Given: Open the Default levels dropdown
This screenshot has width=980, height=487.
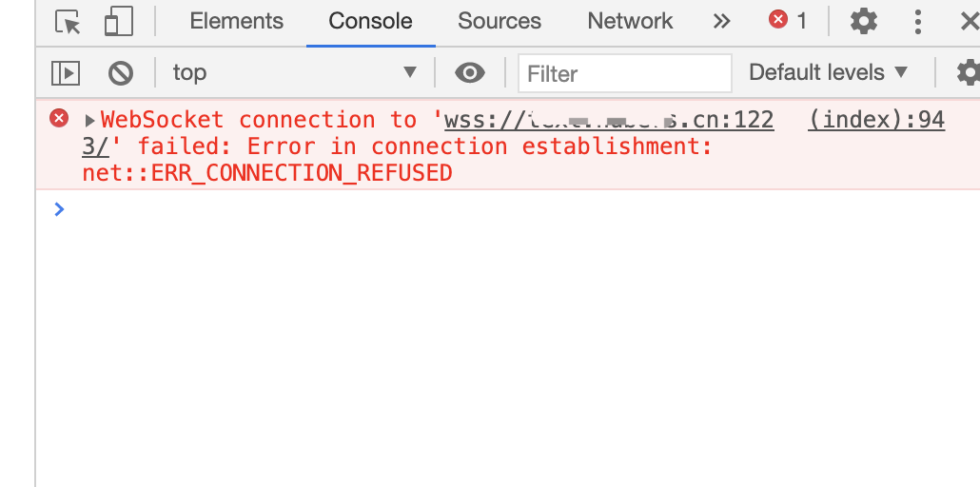Looking at the screenshot, I should tap(828, 72).
